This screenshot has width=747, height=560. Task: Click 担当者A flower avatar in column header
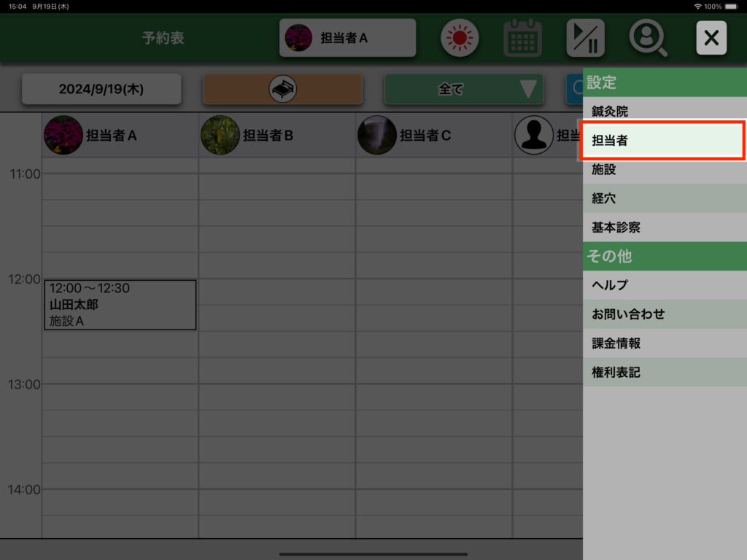click(63, 135)
